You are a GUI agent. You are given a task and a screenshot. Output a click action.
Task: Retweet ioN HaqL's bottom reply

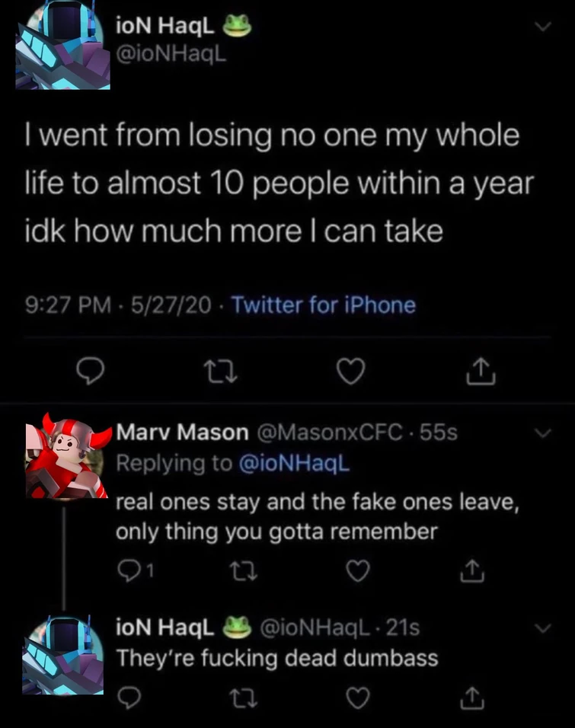tap(243, 696)
